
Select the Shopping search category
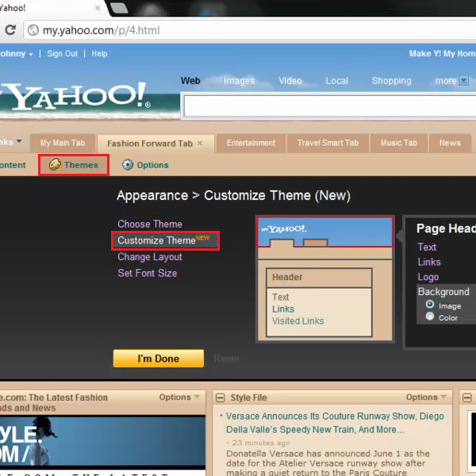(x=392, y=81)
